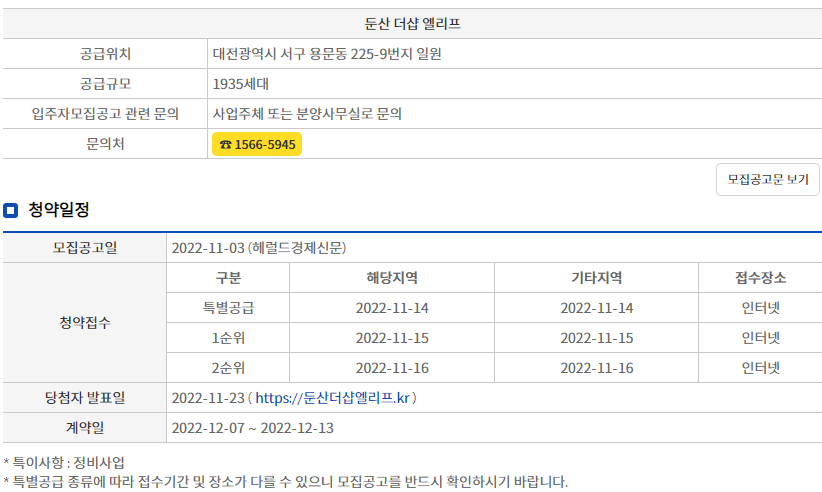This screenshot has width=822, height=492.
Task: Open the https://둔산더샵엘리프.kr link
Action: (332, 398)
